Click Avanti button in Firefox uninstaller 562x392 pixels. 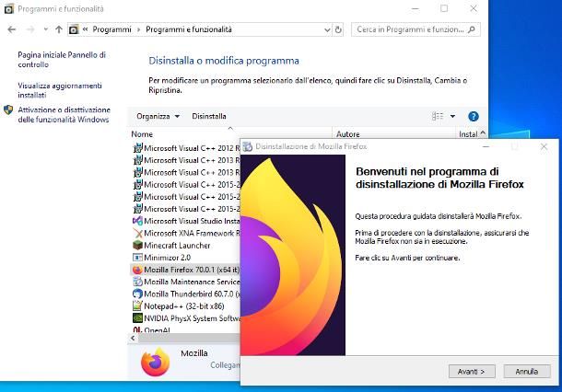(472, 372)
